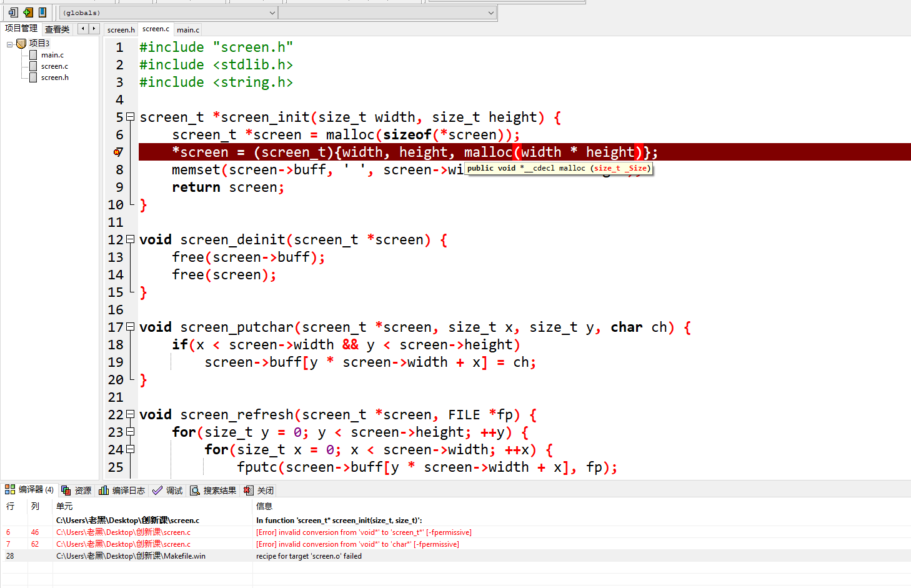The width and height of the screenshot is (911, 588).
Task: Click the 'free(screen->buff);' line
Action: [249, 257]
